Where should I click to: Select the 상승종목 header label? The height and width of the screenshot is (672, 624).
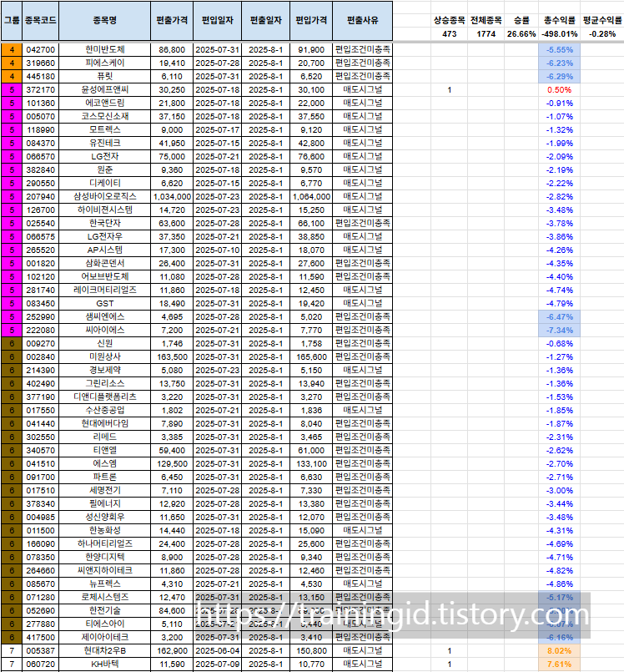(x=449, y=20)
